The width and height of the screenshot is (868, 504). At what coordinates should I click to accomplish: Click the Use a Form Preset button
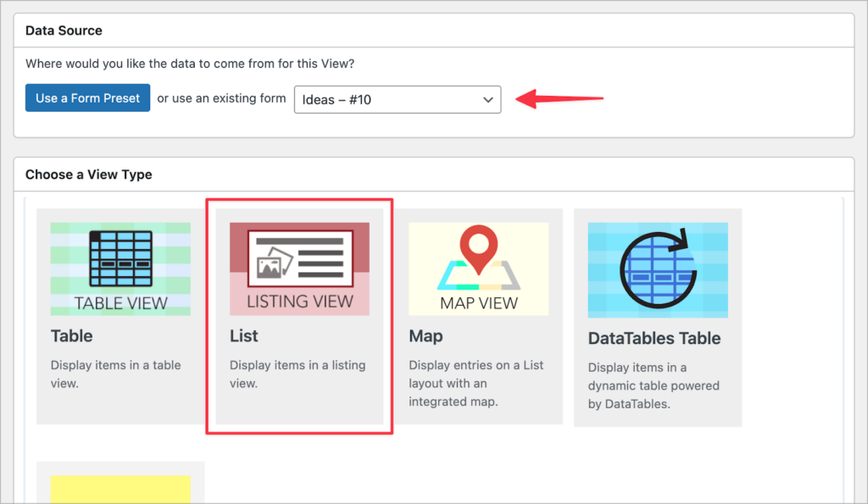tap(87, 98)
